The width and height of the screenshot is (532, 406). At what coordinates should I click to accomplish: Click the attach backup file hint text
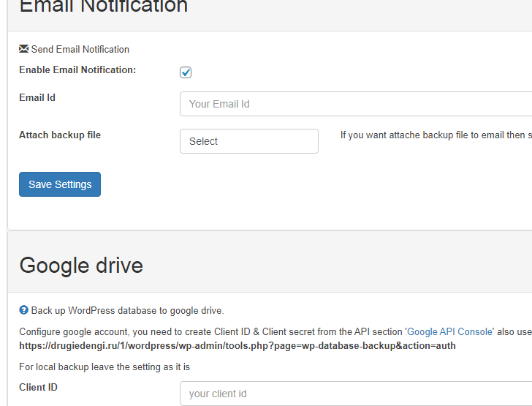coord(436,135)
